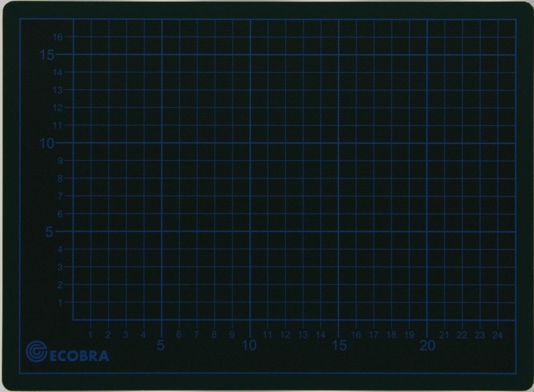Click the number 13 on vertical axis

[57, 90]
